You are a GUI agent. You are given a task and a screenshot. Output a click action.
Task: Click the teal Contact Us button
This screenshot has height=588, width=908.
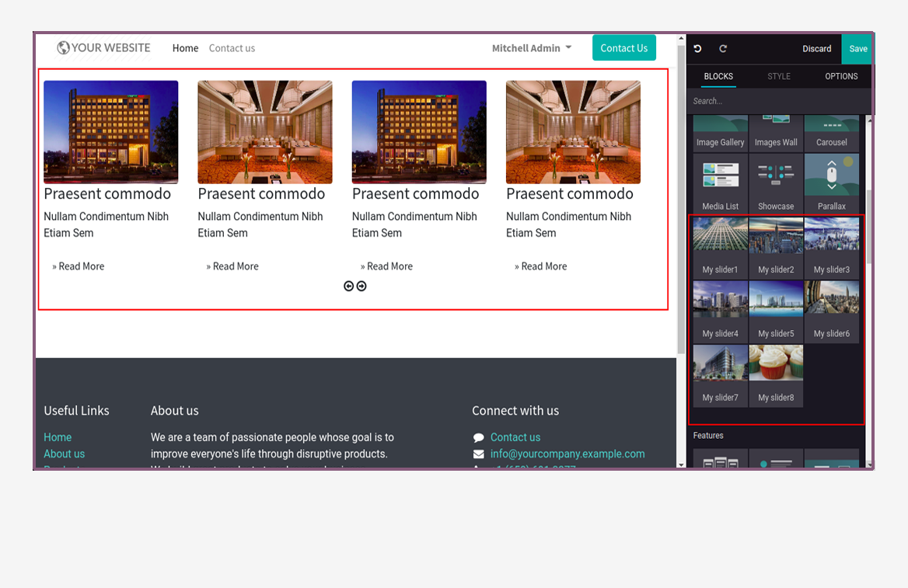pyautogui.click(x=623, y=48)
